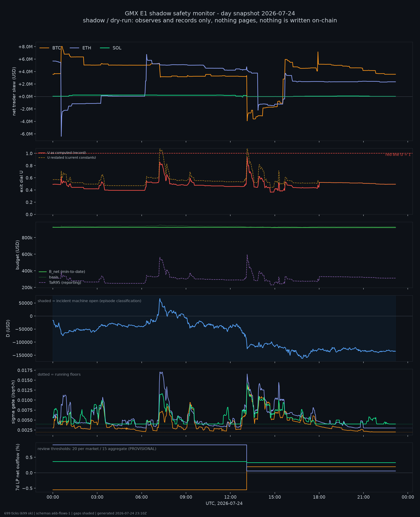The image size is (420, 517).
Task: Click the '0.0175' sigma gate tick
Action: pos(25,371)
